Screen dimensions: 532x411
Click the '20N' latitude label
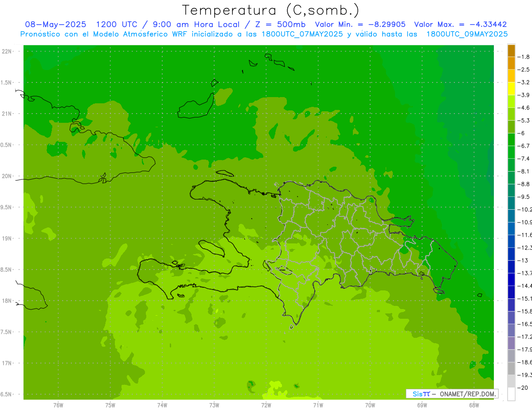[x=7, y=176]
